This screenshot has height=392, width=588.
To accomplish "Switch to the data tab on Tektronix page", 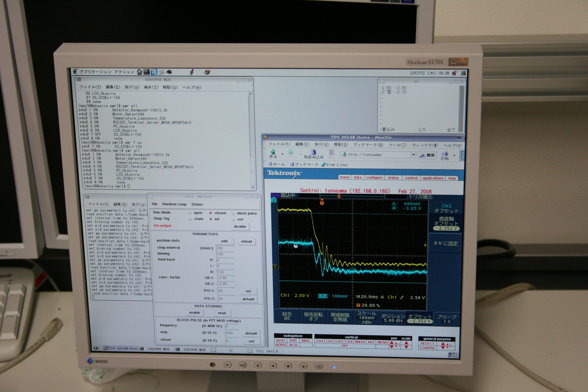I will point(357,177).
